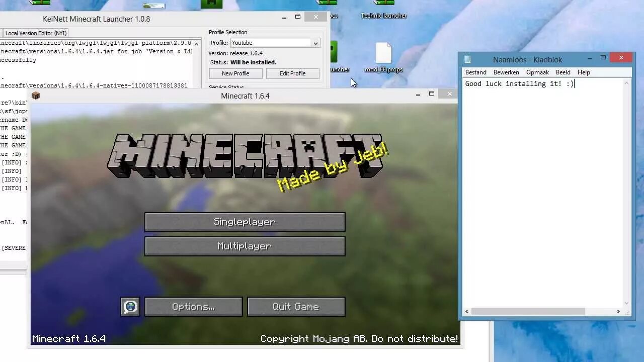Minimize the Kladblok window
Viewport: 644px width, 362px height.
[589, 58]
